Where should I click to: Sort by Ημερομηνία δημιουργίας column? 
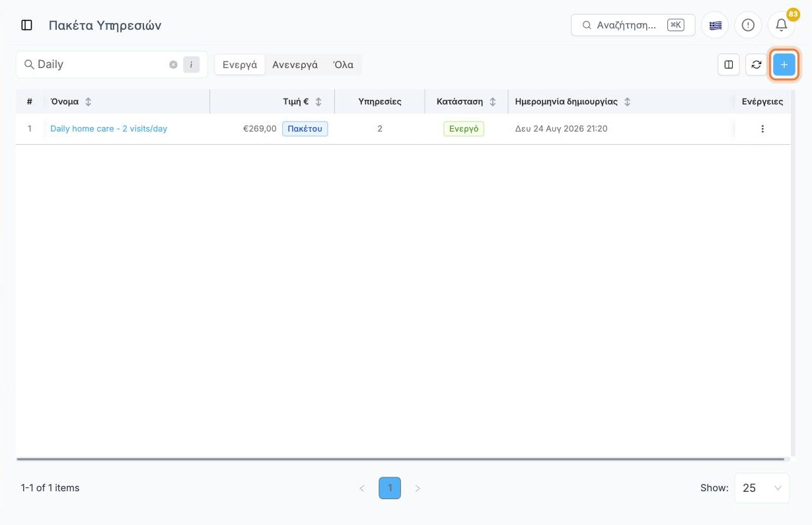627,102
